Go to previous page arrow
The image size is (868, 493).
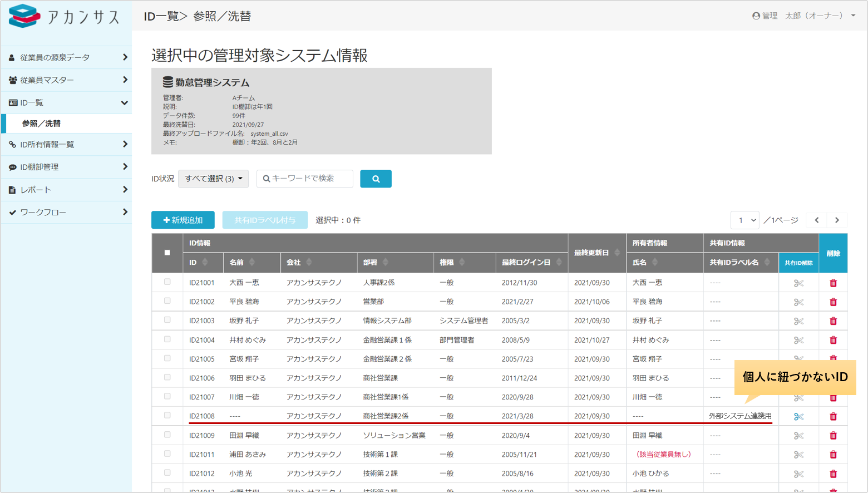[x=817, y=220]
